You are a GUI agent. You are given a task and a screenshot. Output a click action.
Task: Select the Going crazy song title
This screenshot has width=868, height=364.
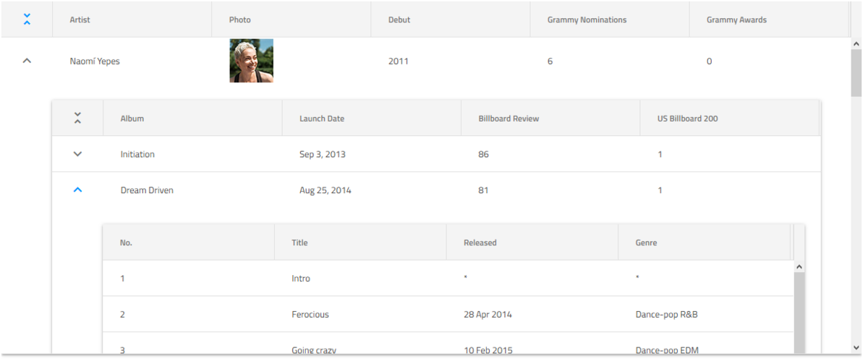[x=314, y=350]
